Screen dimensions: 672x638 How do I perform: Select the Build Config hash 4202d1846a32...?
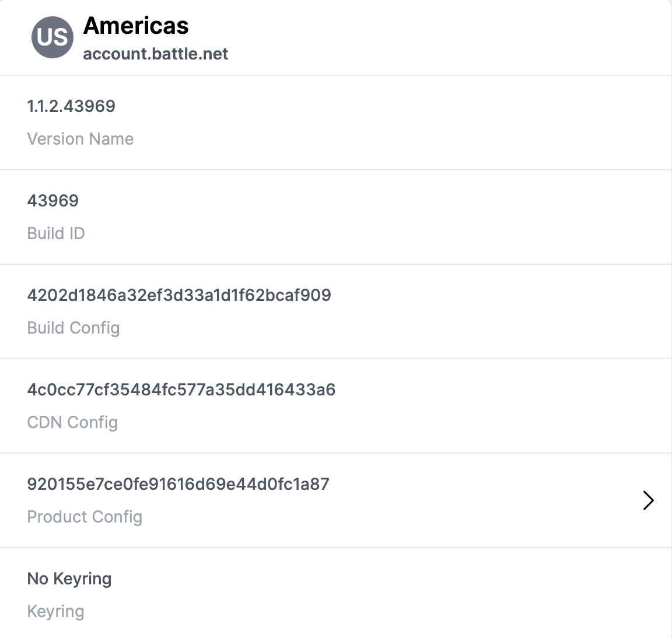click(179, 295)
